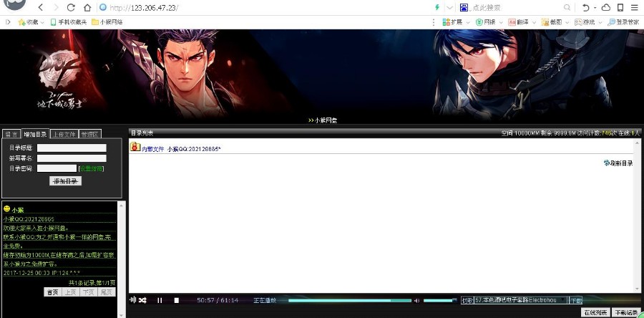This screenshot has width=644, height=318.
Task: Switch to the 上传文件 tab
Action: coord(64,135)
